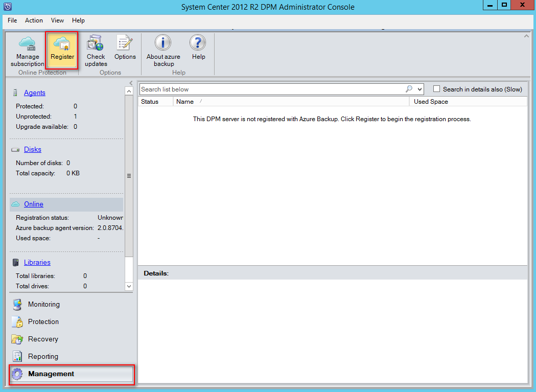Click the Manage subscription ribbon icon
The image size is (536, 392).
tap(28, 43)
